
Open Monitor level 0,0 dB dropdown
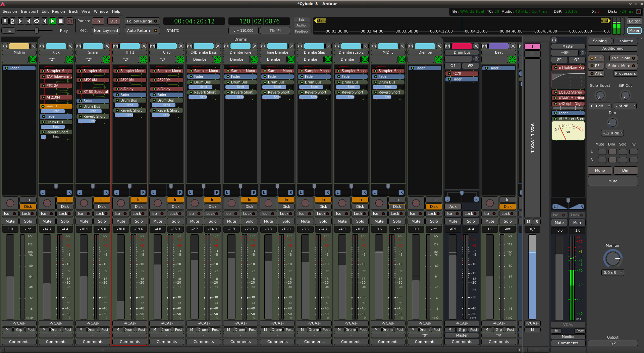[612, 273]
